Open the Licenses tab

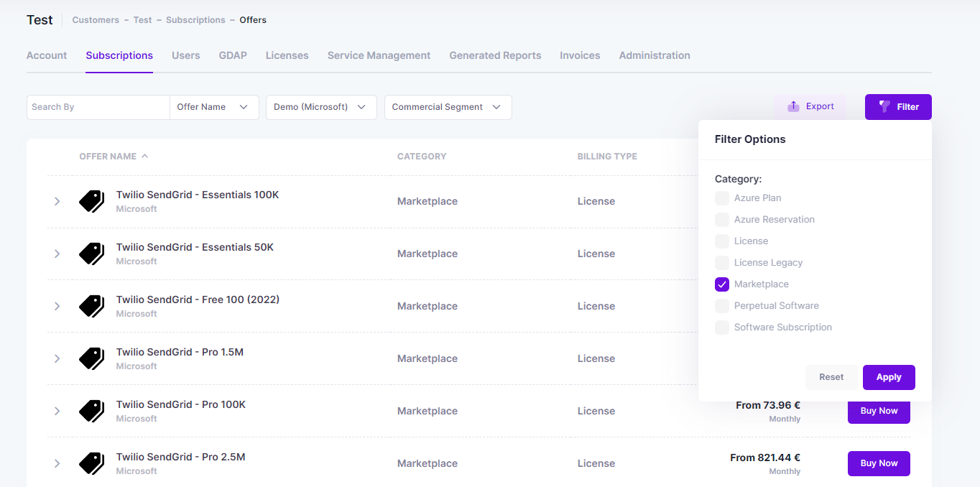click(x=287, y=55)
